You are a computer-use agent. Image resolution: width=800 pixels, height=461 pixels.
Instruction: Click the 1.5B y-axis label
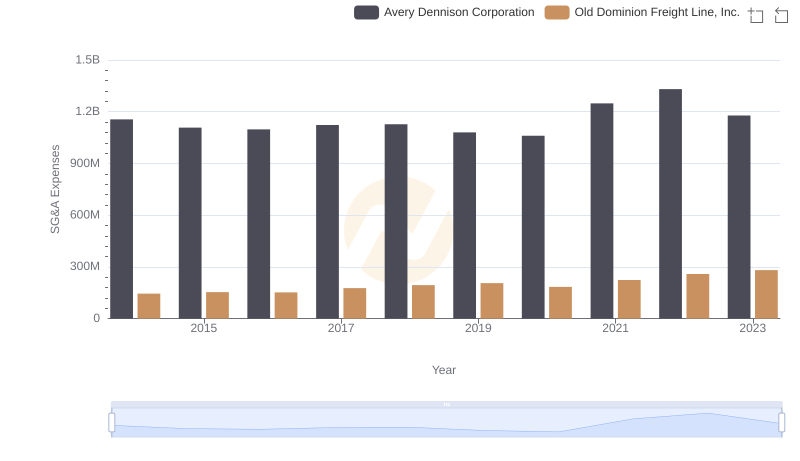tap(88, 60)
